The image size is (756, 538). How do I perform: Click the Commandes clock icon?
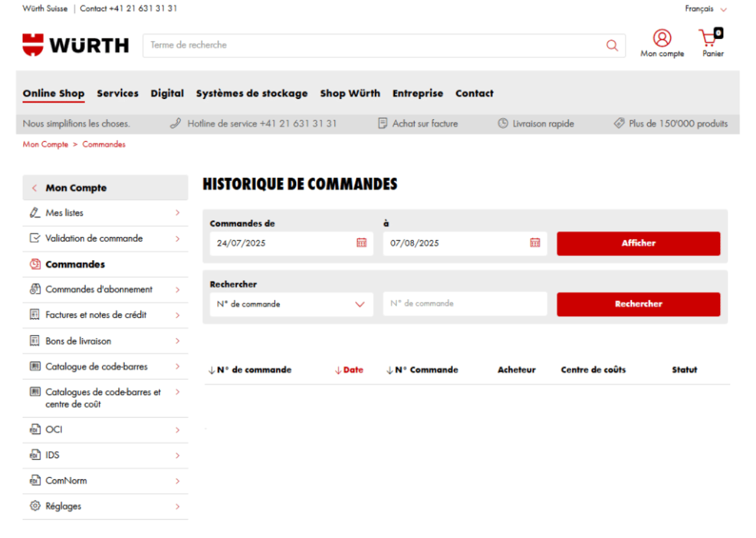[35, 264]
